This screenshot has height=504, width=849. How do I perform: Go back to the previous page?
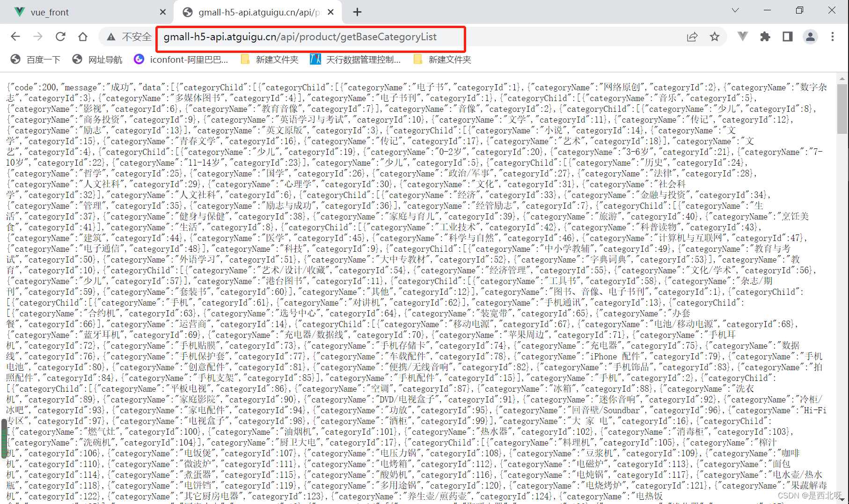(15, 37)
